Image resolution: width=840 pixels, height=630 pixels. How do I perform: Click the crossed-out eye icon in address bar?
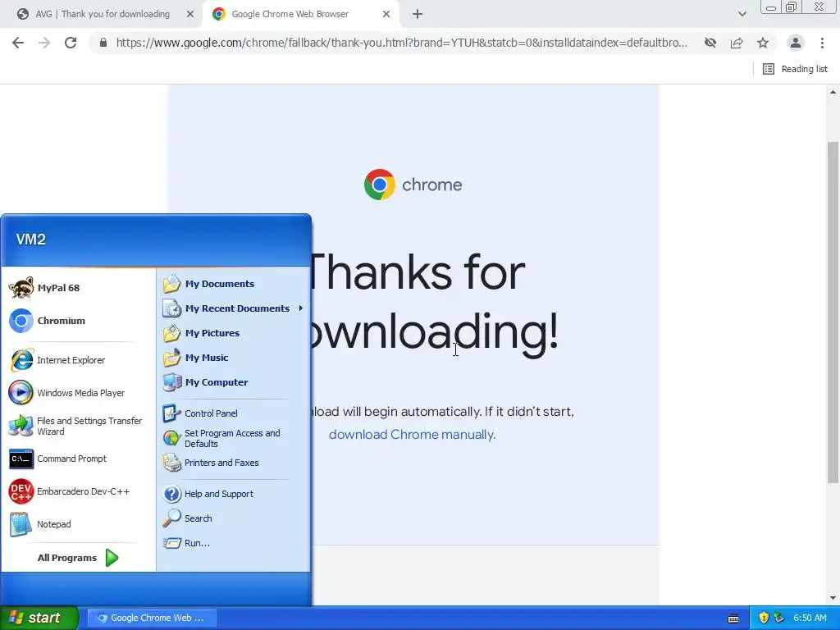point(710,43)
